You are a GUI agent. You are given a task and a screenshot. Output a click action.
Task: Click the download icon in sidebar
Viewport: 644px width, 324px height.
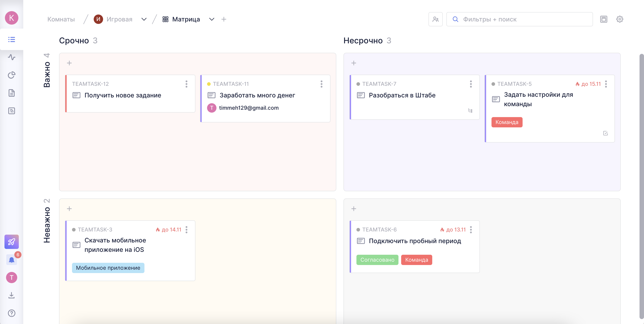pos(11,295)
